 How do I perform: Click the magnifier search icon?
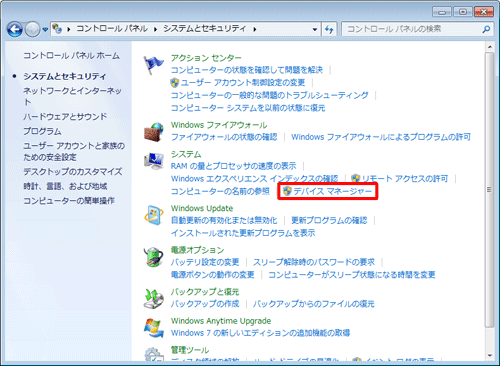(x=486, y=29)
